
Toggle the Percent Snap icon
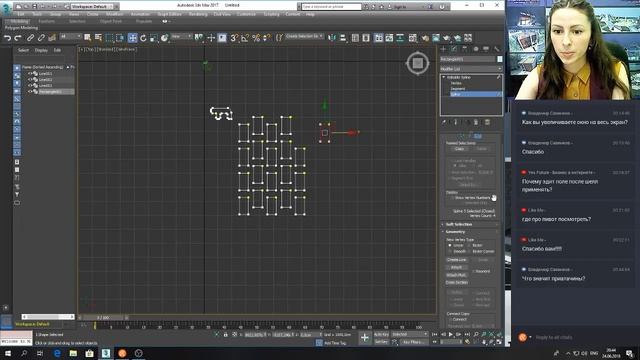coord(256,38)
